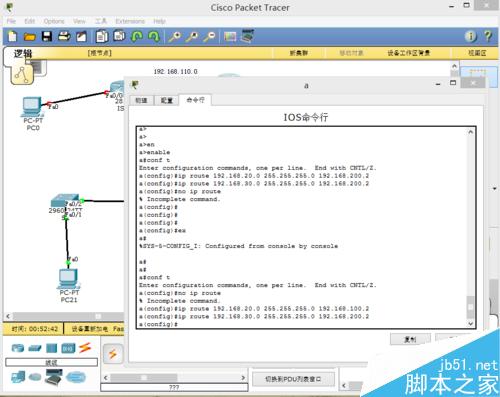
Task: Click the workspace vertical scrollbar up arrow
Action: tap(454, 65)
